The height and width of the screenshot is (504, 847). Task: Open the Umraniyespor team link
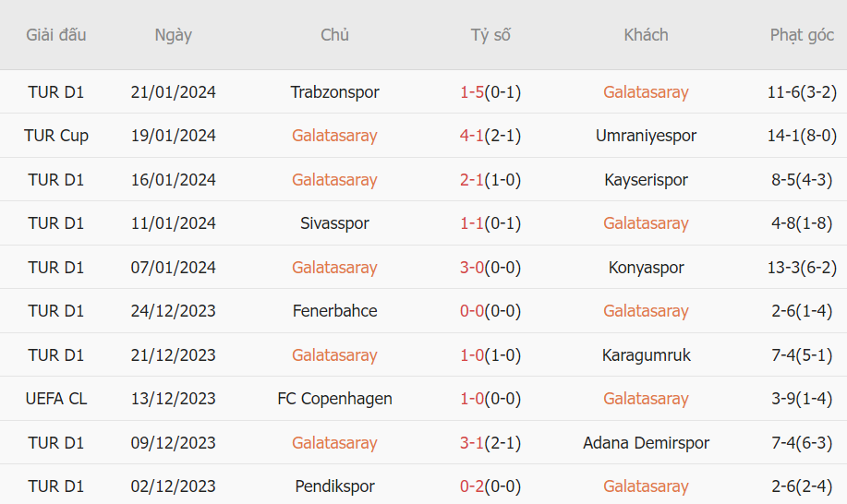click(x=646, y=136)
